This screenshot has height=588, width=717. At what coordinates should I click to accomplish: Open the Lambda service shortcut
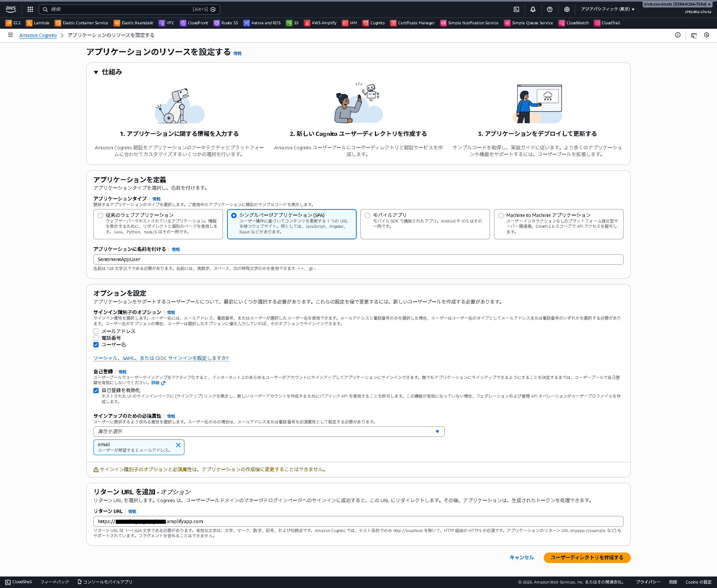(x=37, y=23)
